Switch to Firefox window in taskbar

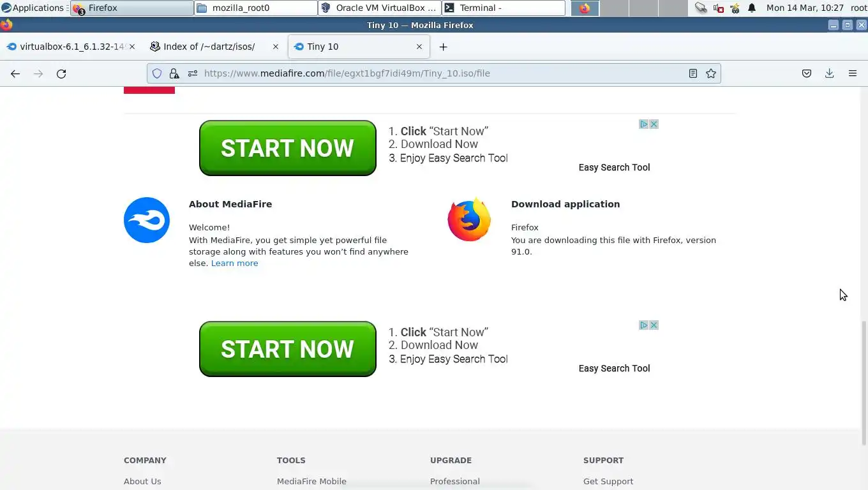132,8
